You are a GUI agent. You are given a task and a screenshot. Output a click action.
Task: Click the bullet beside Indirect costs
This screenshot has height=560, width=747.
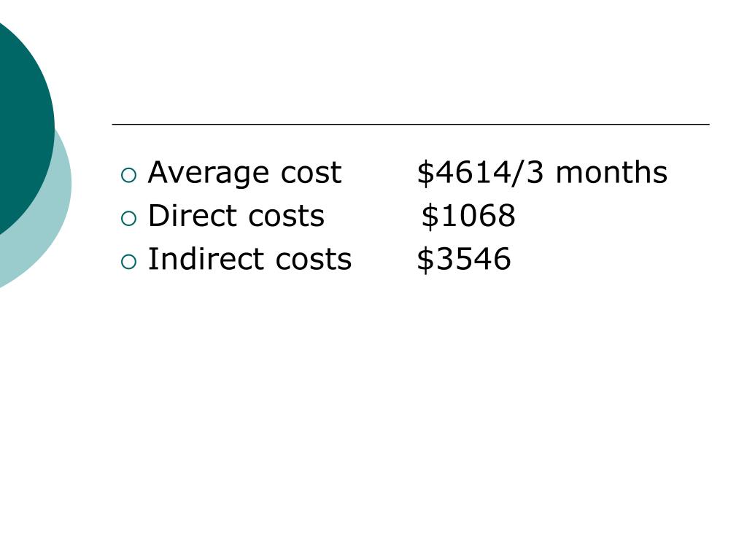(x=128, y=262)
